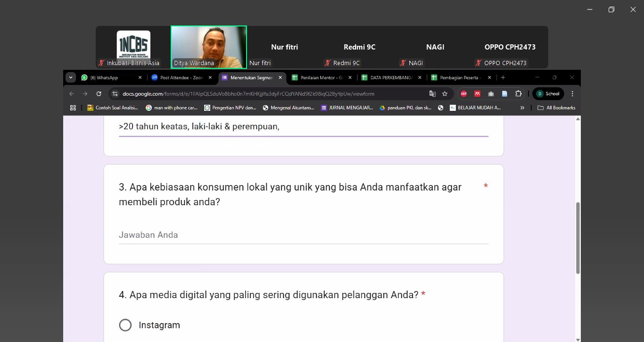This screenshot has width=644, height=342.
Task: Reload the Google Forms page
Action: point(99,94)
